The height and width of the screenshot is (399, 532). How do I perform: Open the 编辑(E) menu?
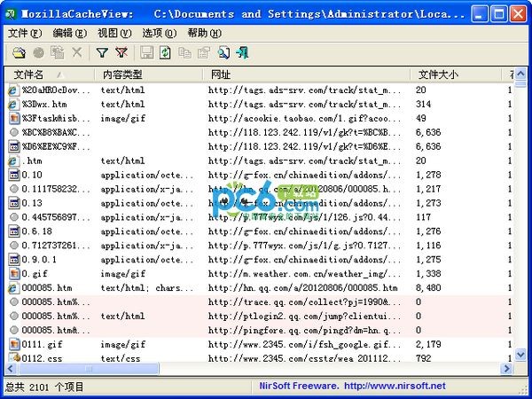[x=70, y=33]
